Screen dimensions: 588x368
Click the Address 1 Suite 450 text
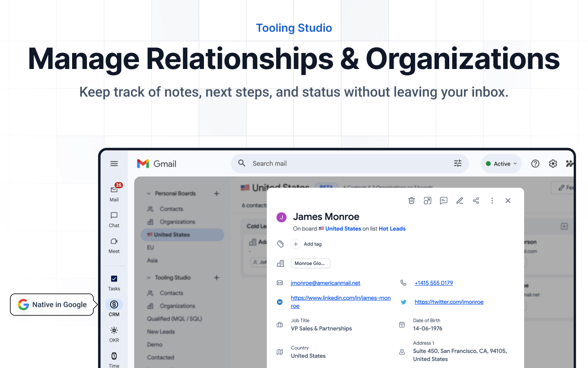pyautogui.click(x=460, y=355)
